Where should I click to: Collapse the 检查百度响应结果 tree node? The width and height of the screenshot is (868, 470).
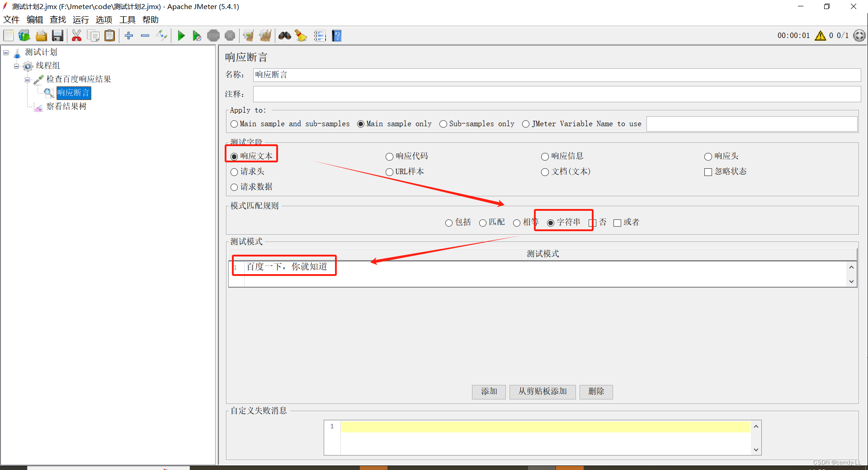pos(27,79)
